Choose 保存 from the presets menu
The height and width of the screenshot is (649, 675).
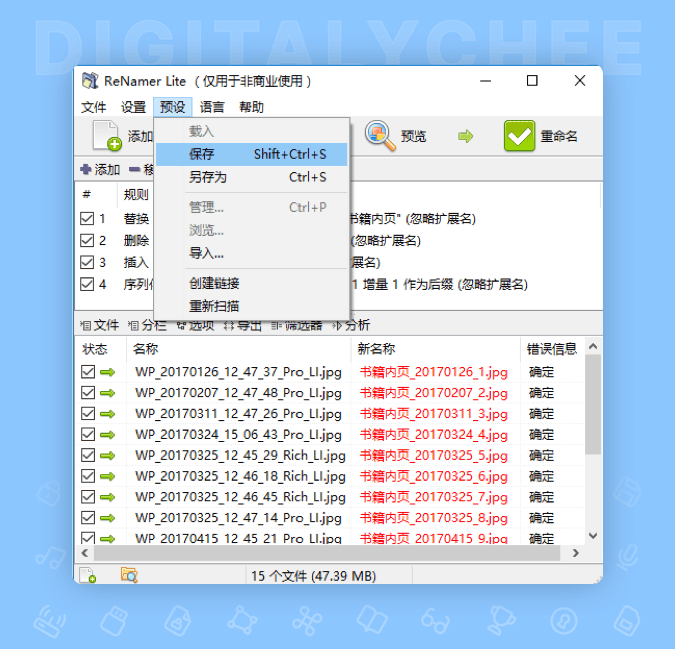[x=252, y=154]
